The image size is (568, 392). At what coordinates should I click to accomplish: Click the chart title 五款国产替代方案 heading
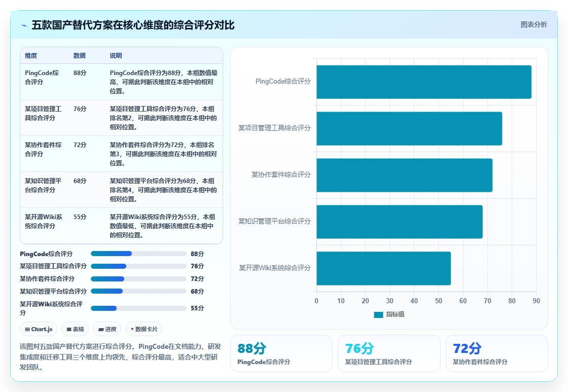[x=133, y=25]
